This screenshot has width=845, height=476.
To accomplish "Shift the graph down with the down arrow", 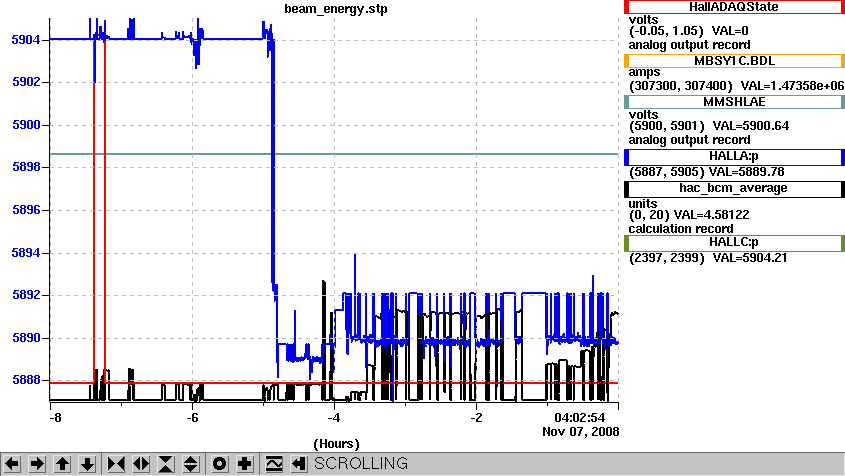I will [x=87, y=464].
